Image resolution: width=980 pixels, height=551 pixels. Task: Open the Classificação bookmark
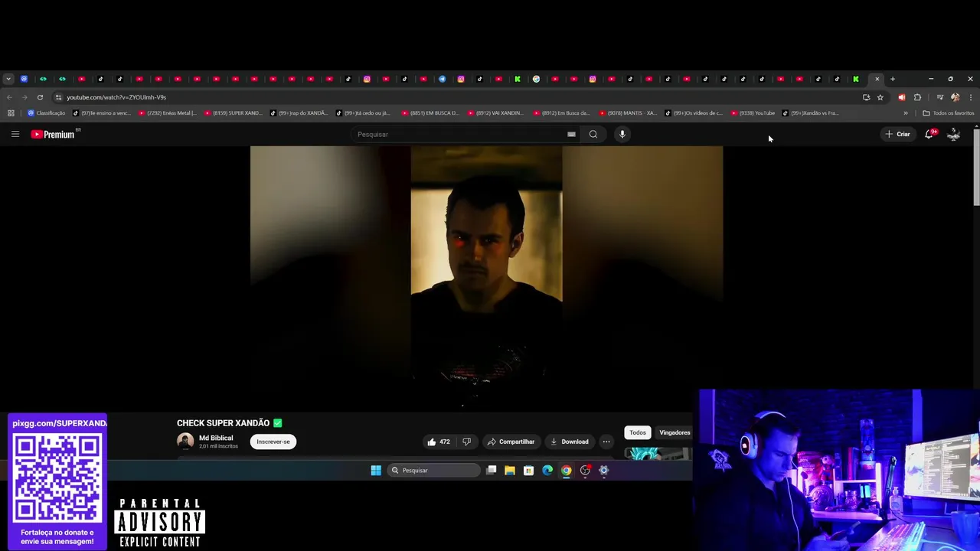tap(47, 113)
